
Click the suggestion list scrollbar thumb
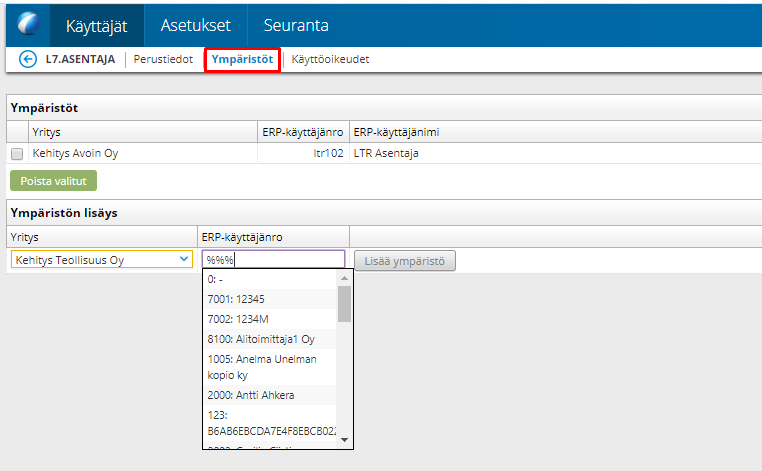(345, 304)
